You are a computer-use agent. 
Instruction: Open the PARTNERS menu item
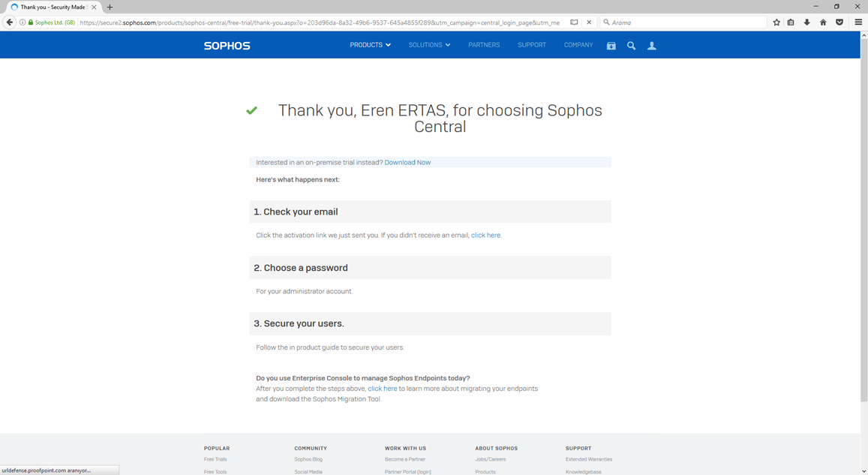pos(484,45)
